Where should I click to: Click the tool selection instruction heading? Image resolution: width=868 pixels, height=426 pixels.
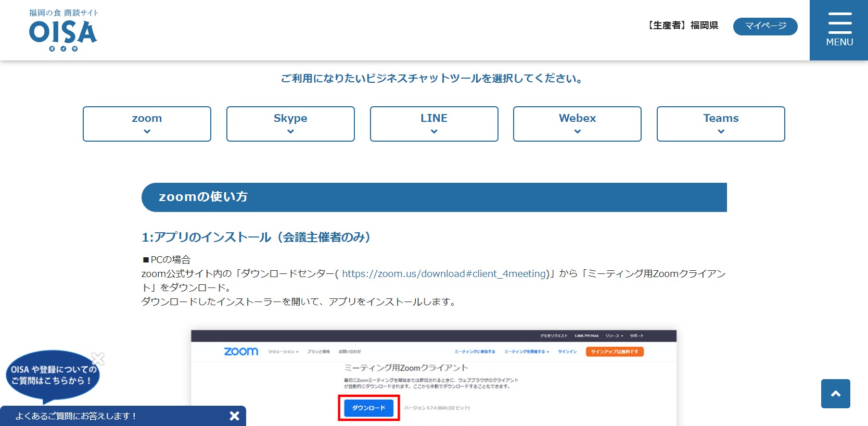[433, 79]
